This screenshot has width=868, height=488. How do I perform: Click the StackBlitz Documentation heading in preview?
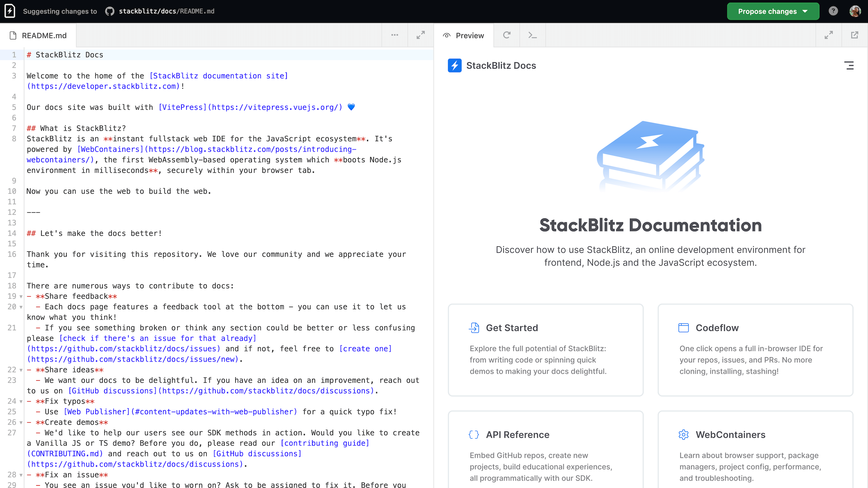point(651,225)
